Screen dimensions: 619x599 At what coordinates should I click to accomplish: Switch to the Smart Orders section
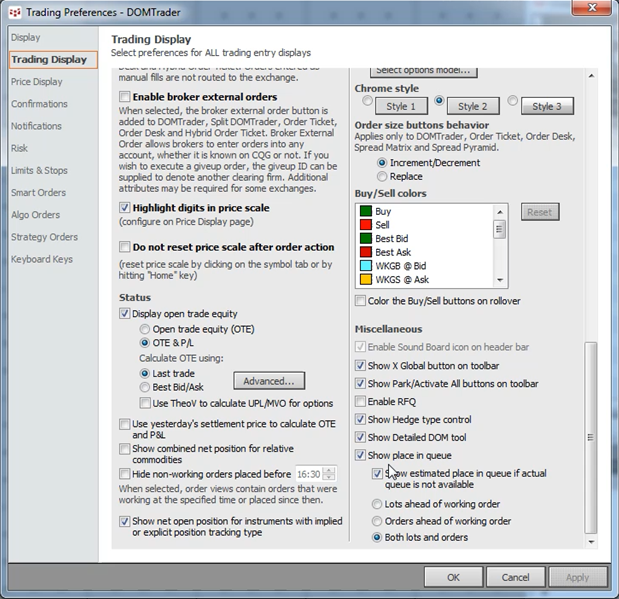pos(38,193)
